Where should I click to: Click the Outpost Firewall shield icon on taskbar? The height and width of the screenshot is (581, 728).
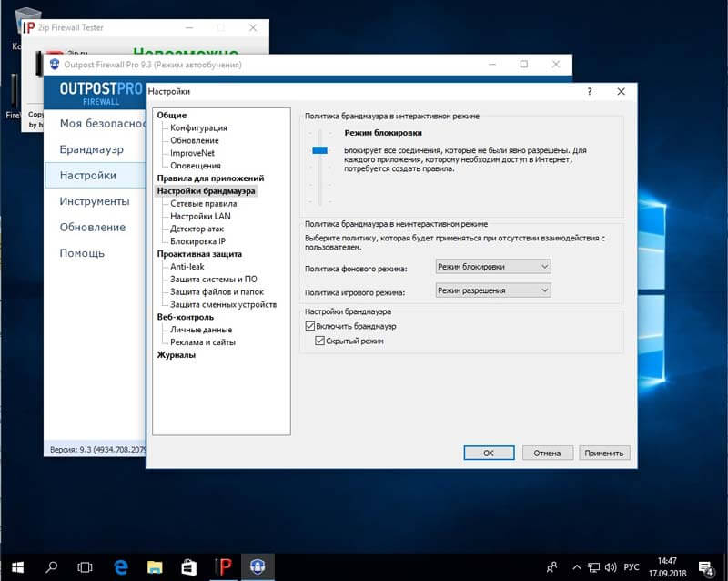[x=258, y=567]
